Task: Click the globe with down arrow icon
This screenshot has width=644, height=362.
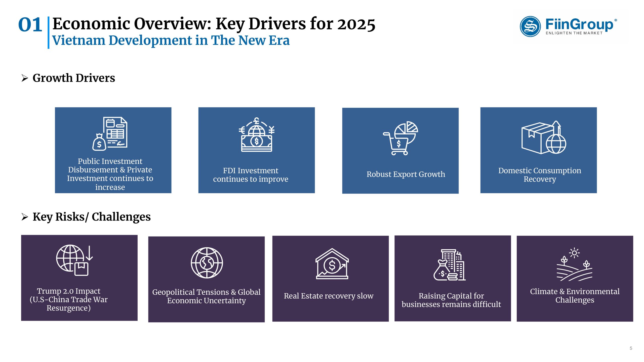Action: coord(74,260)
